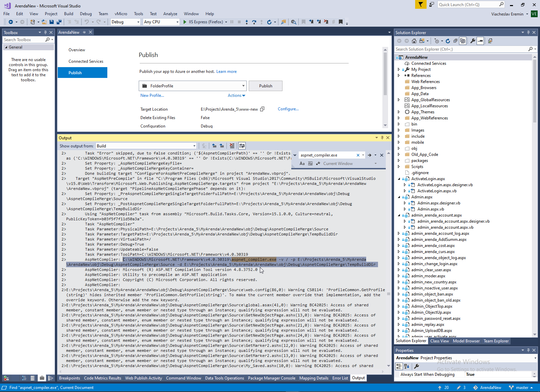Viewport: 540px width, 392px height.
Task: Click the Refresh browser toolbar icon
Action: click(269, 22)
